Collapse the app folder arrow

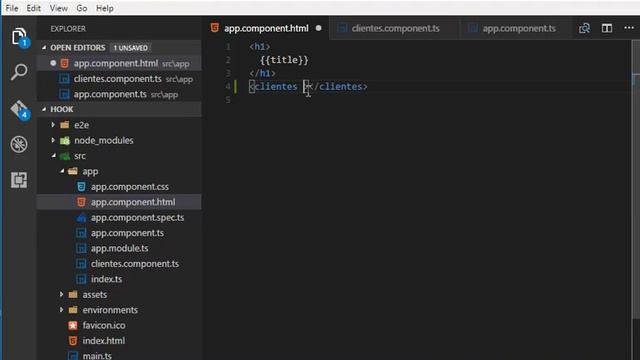point(62,171)
